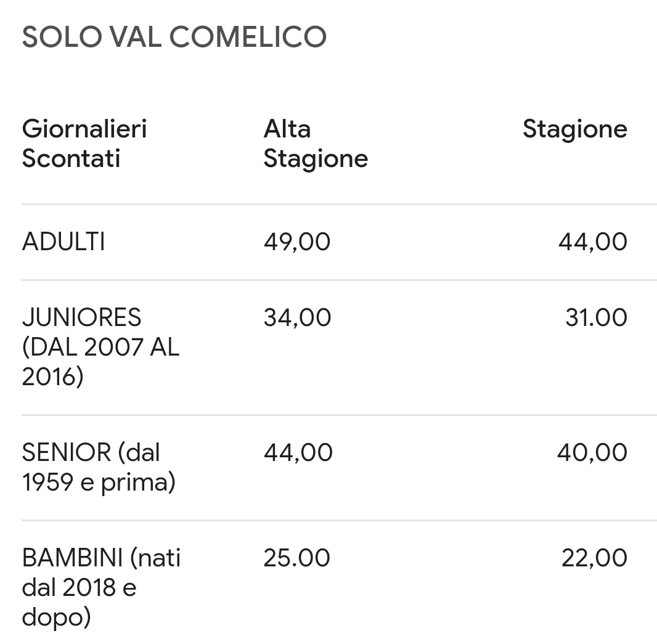Select the word BAMBINI
This screenshot has width=657, height=644.
pyautogui.click(x=73, y=558)
